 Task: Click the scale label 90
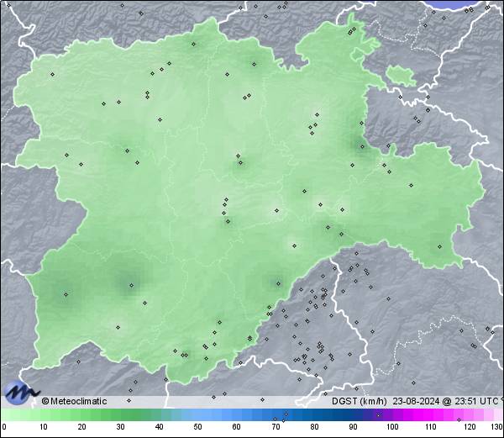coord(353,427)
